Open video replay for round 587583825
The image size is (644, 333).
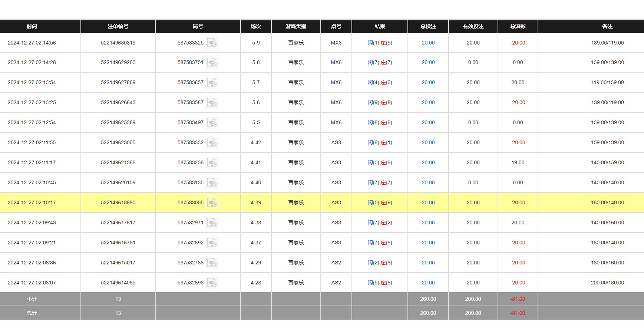(212, 43)
